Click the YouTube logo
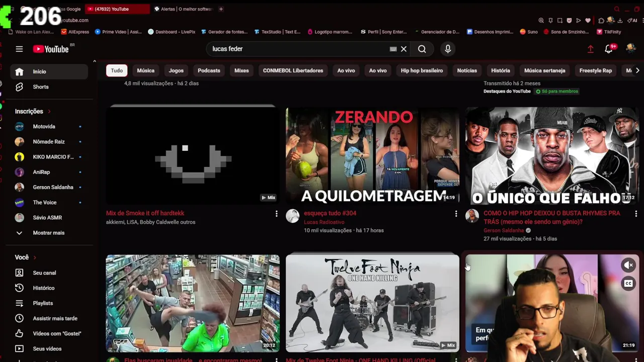The height and width of the screenshot is (362, 644). pos(51,49)
